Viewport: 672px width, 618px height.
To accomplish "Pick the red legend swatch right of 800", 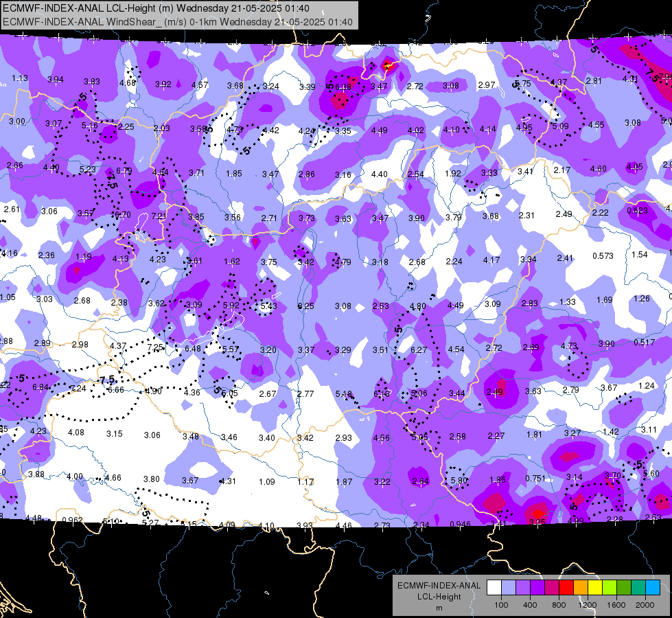I will (x=566, y=588).
